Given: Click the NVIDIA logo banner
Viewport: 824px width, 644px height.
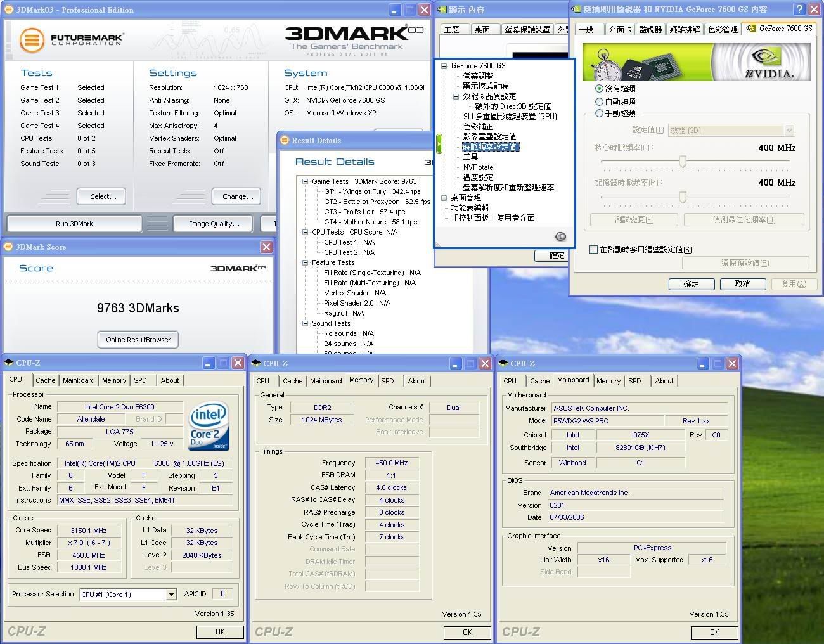Looking at the screenshot, I should tap(696, 62).
